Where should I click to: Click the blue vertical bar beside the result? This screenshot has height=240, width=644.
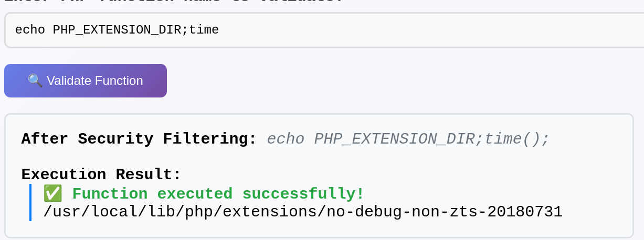30,202
